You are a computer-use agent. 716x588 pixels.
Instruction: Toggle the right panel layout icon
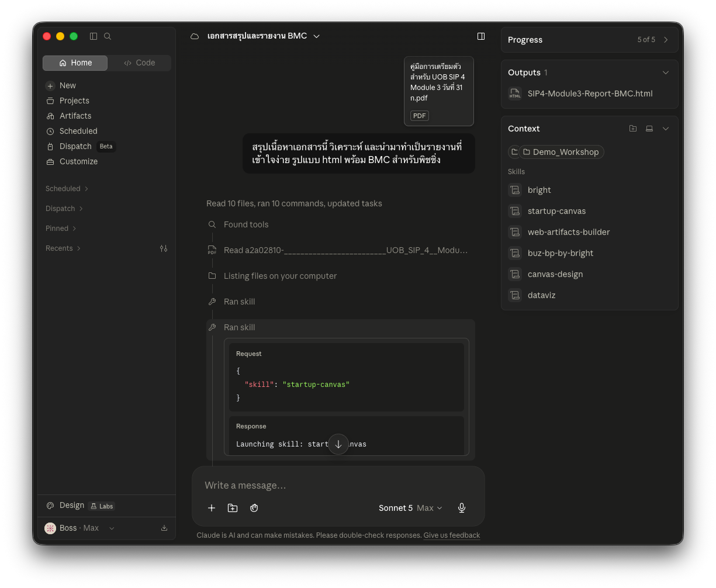pos(481,36)
